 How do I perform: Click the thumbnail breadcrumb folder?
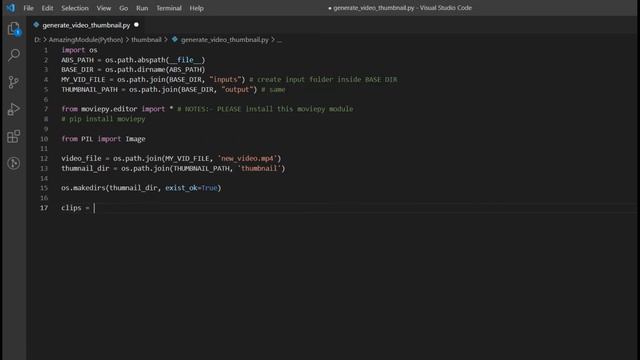[x=146, y=40]
